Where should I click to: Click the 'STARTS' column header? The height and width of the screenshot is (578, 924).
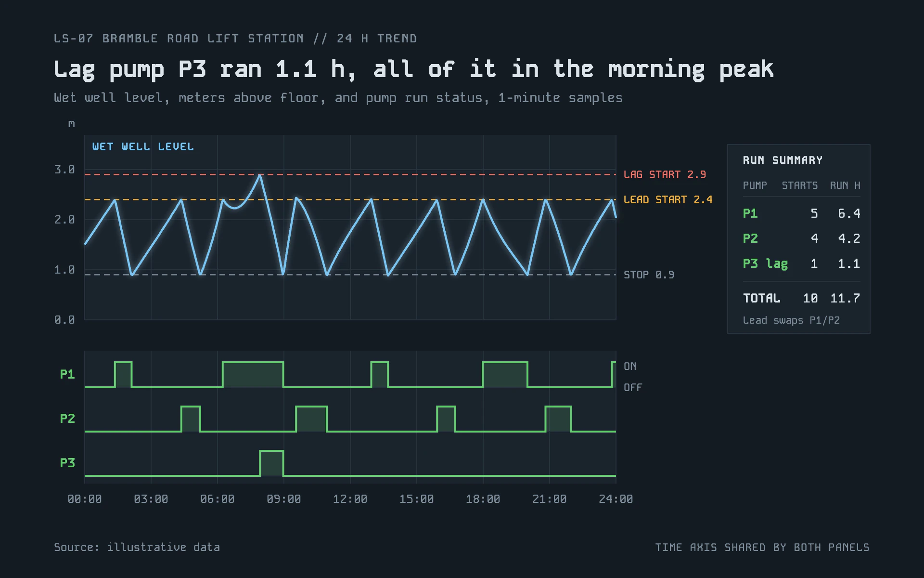[799, 185]
